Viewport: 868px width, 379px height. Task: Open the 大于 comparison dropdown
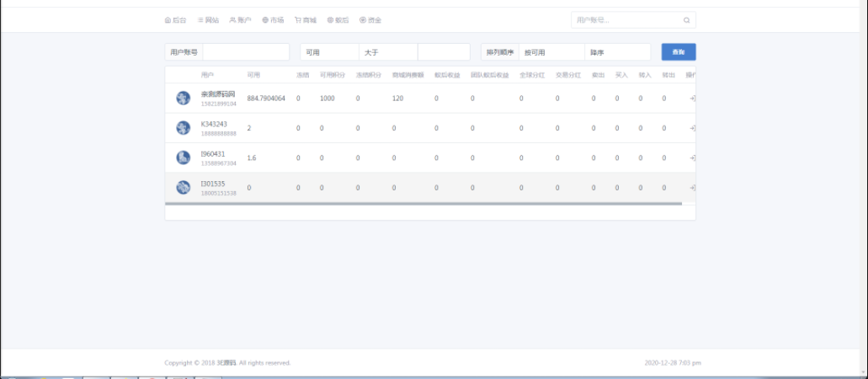[389, 52]
